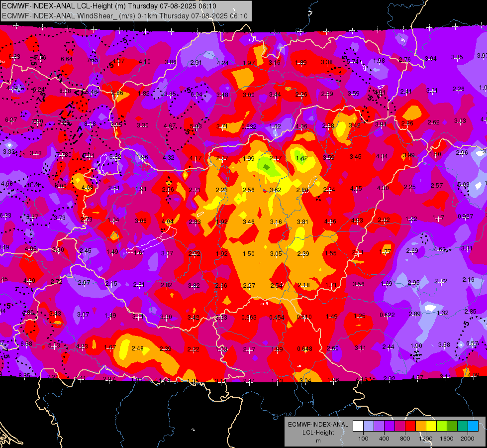Click the wind shear value '0.510'
The height and width of the screenshot is (448, 487).
pos(304,317)
